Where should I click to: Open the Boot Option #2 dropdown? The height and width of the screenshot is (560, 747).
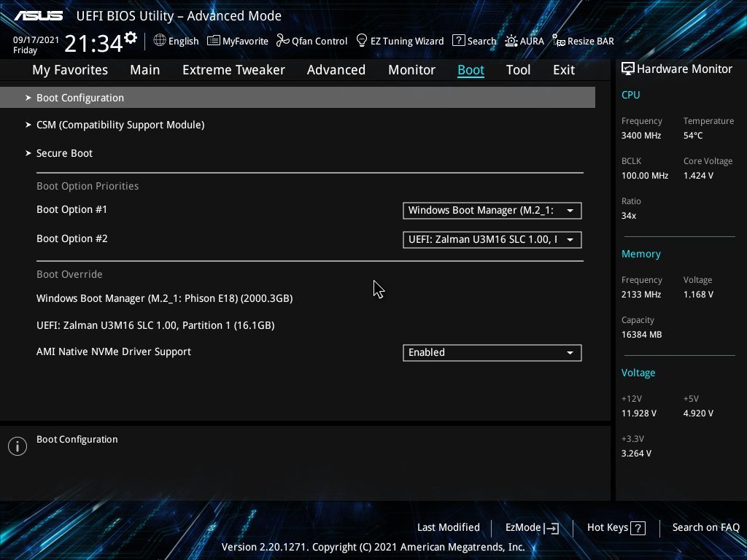point(492,239)
